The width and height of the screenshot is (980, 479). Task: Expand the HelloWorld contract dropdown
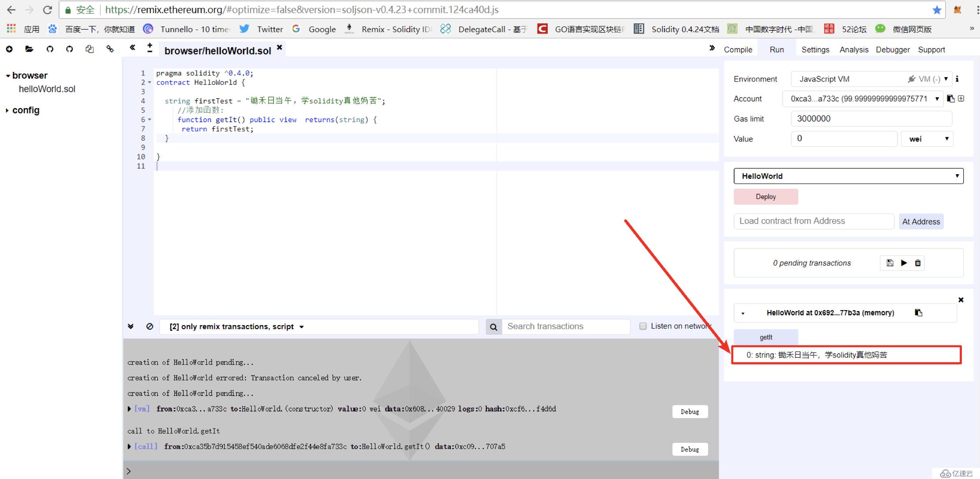click(x=743, y=313)
